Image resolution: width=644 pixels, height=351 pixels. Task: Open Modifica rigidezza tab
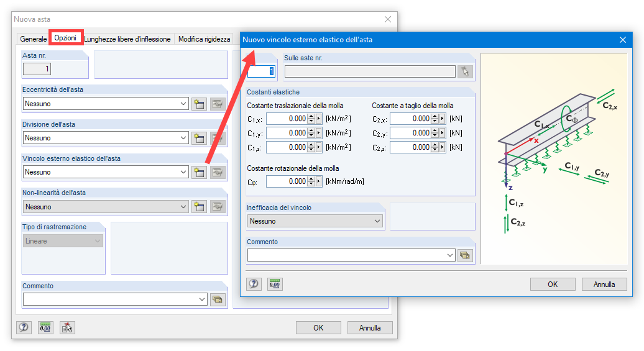[204, 39]
